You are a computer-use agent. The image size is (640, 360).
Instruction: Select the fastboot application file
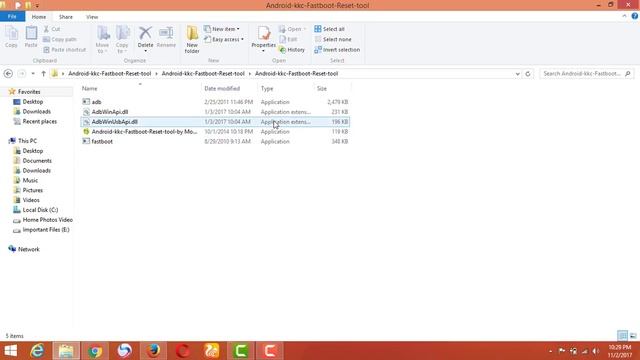[215, 142]
